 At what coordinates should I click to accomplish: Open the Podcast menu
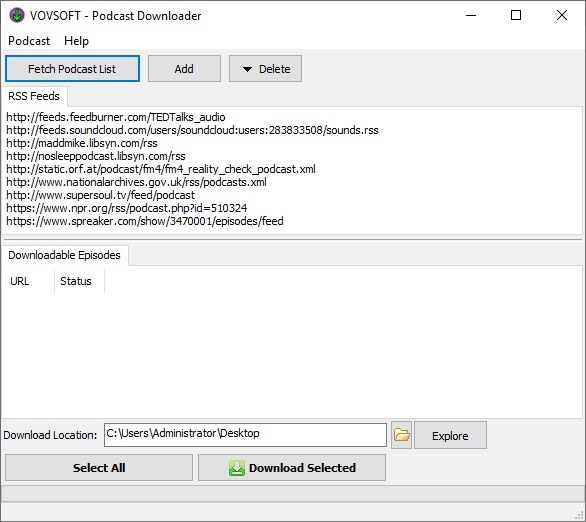(x=29, y=41)
